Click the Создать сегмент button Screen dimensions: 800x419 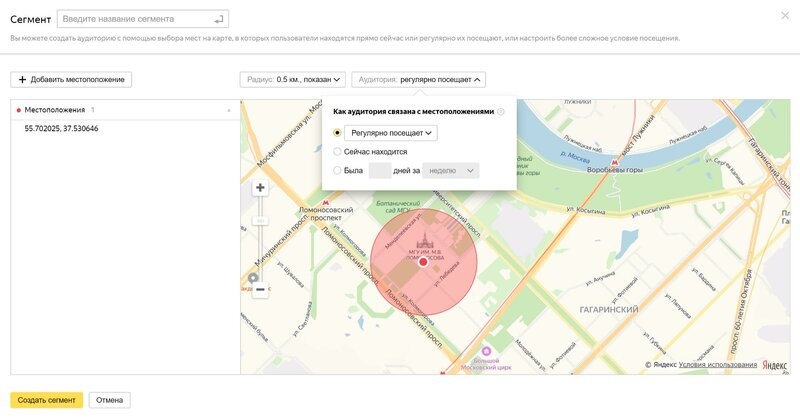(x=46, y=400)
